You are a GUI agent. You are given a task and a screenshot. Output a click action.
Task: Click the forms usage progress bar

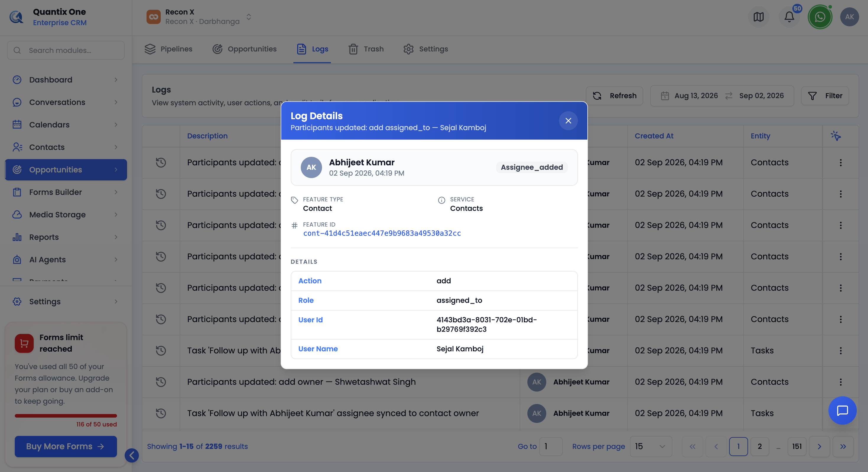tap(66, 416)
